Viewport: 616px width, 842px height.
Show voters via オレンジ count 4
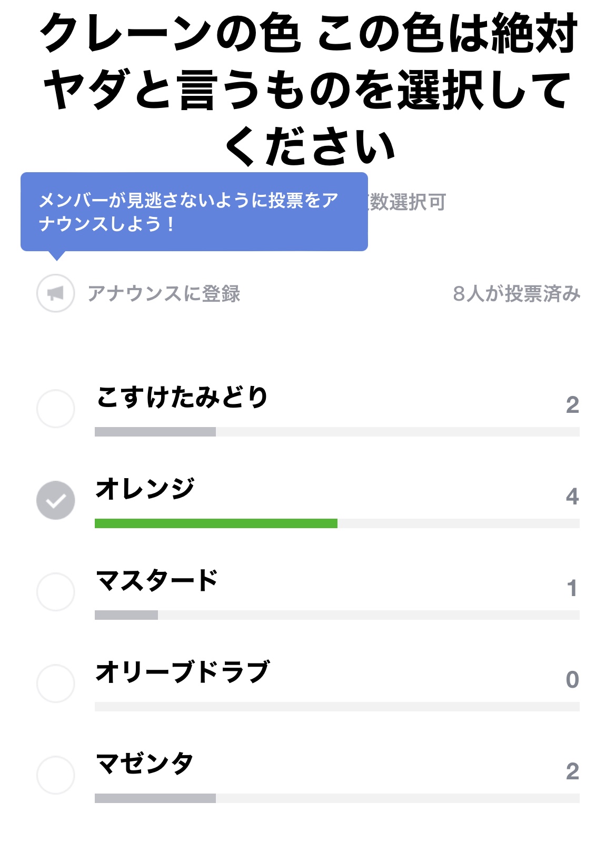coord(572,497)
